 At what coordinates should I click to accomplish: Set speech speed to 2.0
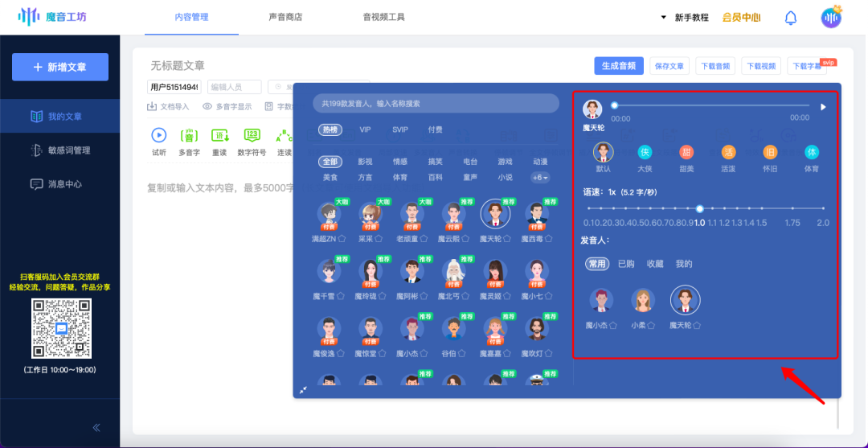[823, 209]
